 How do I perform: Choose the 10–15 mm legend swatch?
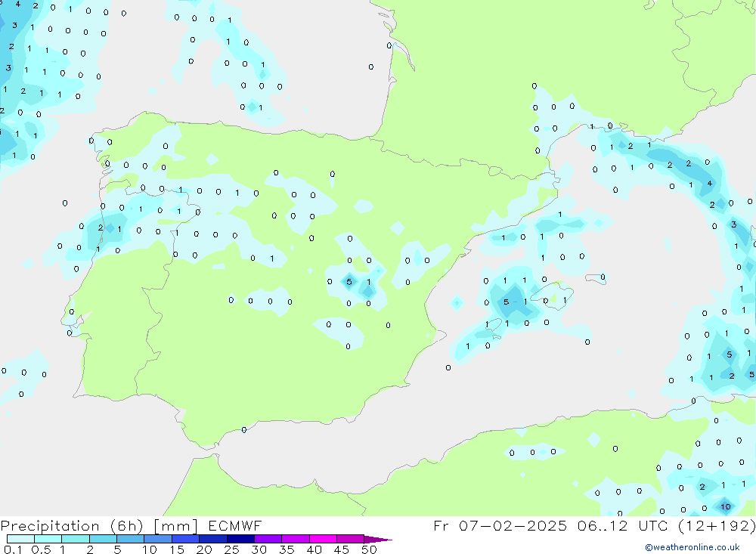coord(158,539)
